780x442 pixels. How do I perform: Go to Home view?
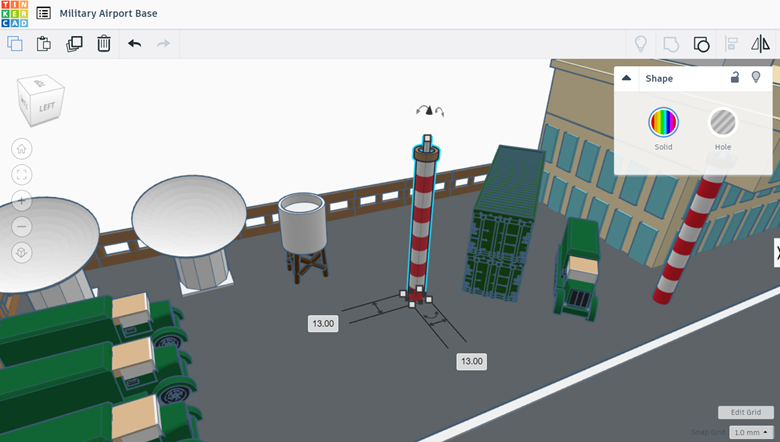click(x=21, y=149)
